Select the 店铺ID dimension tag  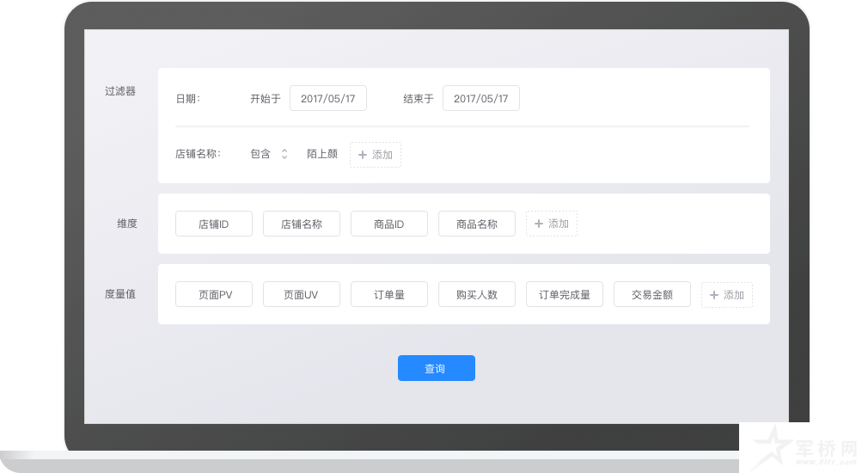coord(213,224)
